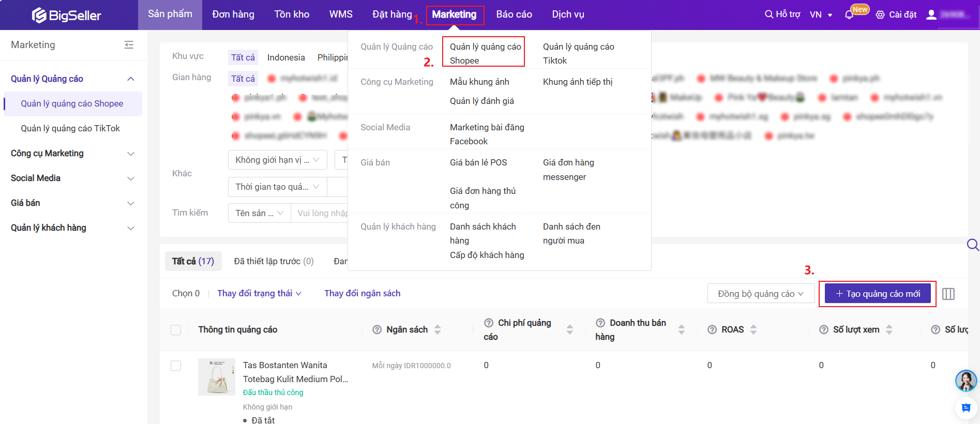980x424 pixels.
Task: Open the Thời gian tạo quả dropdown
Action: coord(278,187)
